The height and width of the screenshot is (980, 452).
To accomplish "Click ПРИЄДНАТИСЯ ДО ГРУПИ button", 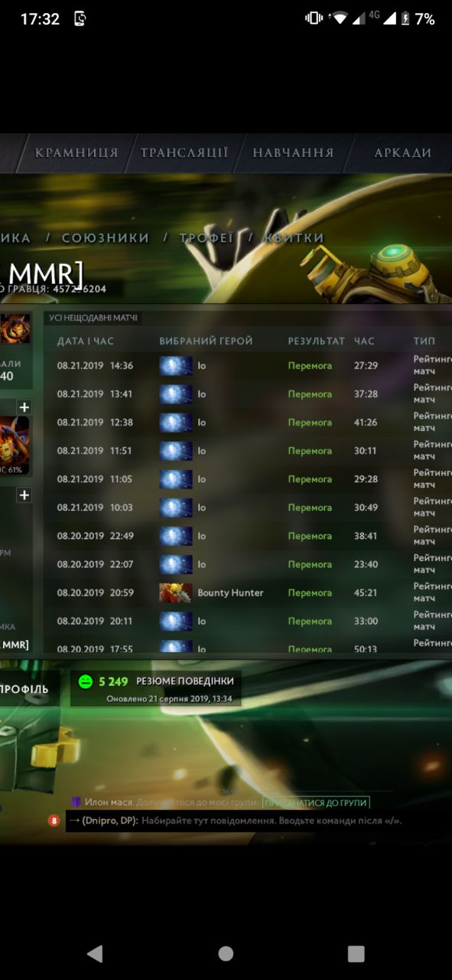I will (317, 803).
